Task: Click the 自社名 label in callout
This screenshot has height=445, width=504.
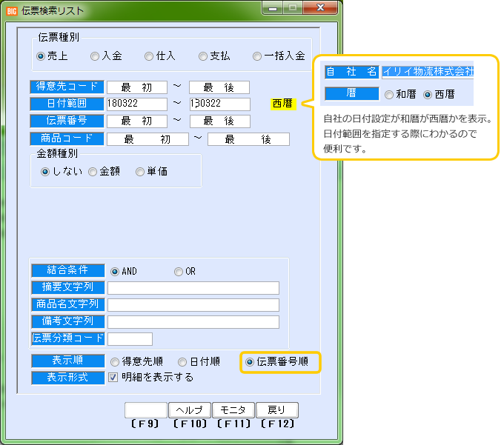Action: coord(351,72)
